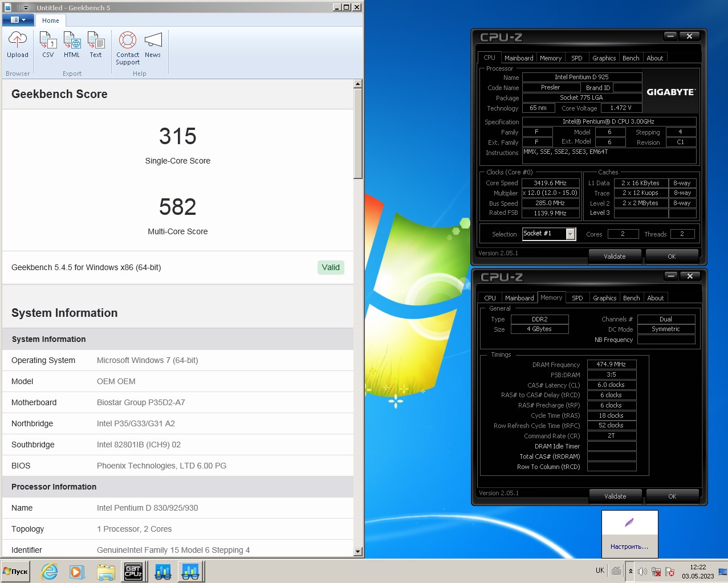
Task: Click the network tray icon
Action: pos(656,572)
